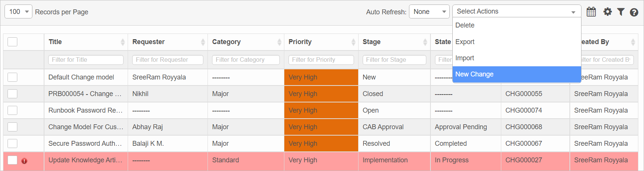Open the help question mark icon
The width and height of the screenshot is (644, 171).
634,12
